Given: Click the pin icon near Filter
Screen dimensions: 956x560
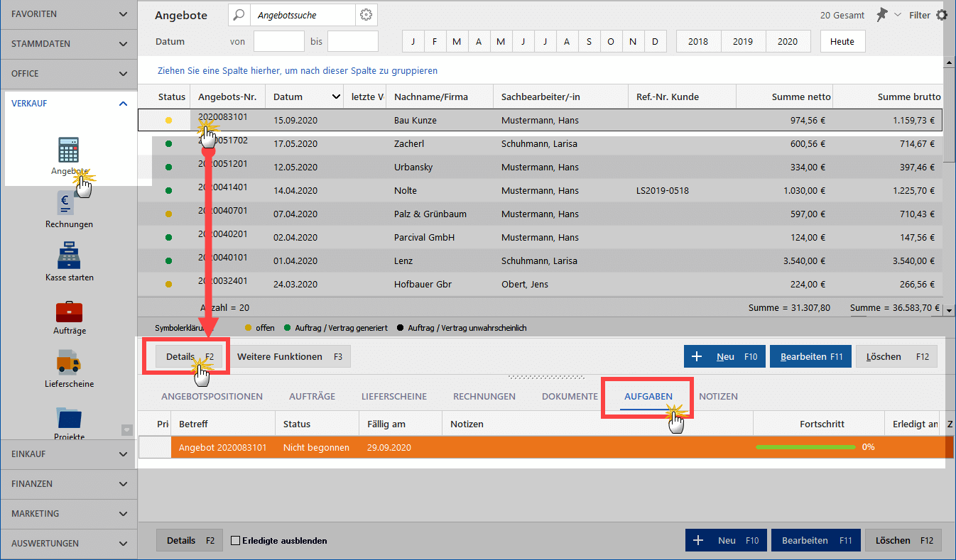Looking at the screenshot, I should (881, 14).
